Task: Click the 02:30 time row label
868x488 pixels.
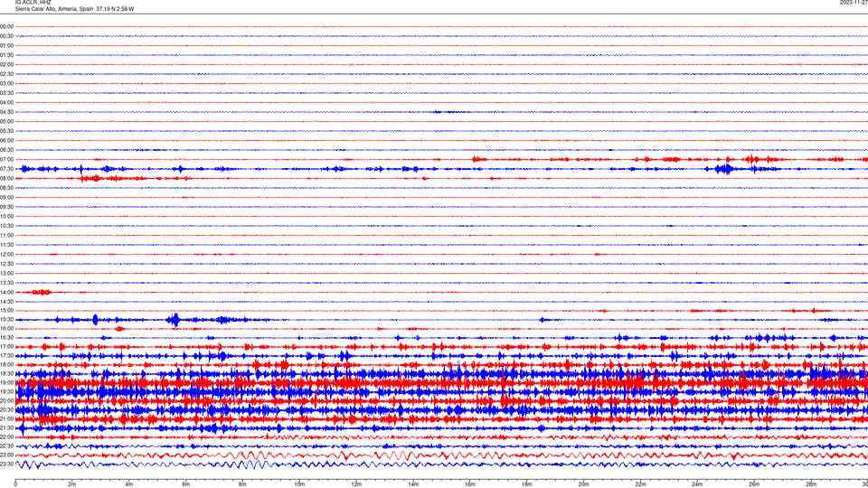Action: [6, 73]
